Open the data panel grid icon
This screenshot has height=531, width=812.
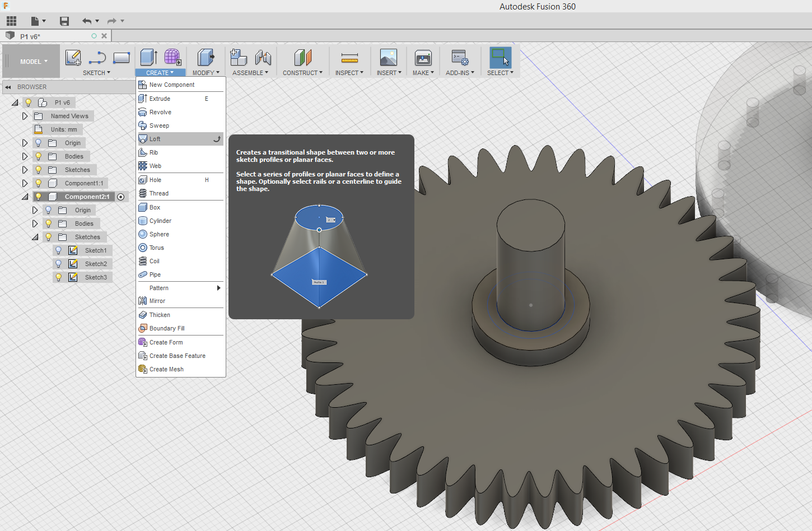(11, 21)
